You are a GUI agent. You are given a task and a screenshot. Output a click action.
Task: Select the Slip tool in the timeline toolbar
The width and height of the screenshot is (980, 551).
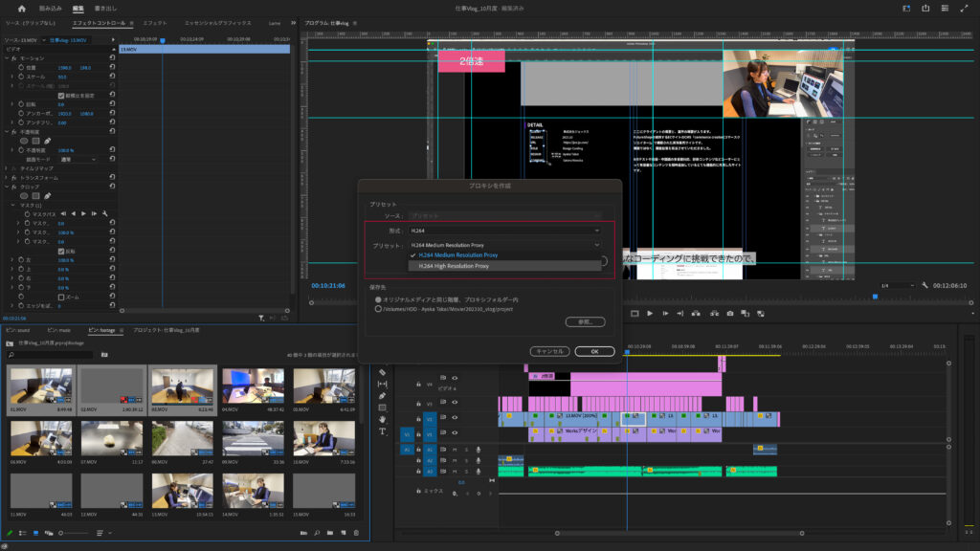[x=383, y=384]
